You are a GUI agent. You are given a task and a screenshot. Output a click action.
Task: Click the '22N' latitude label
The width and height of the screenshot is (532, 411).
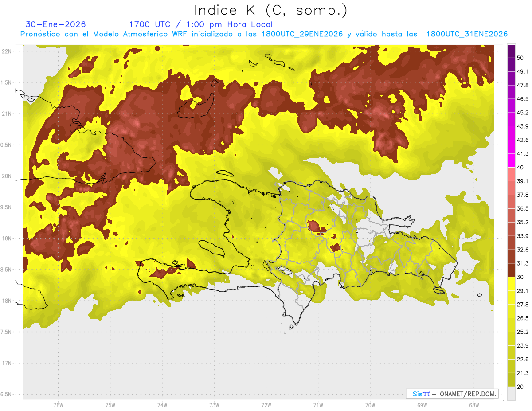pyautogui.click(x=7, y=51)
